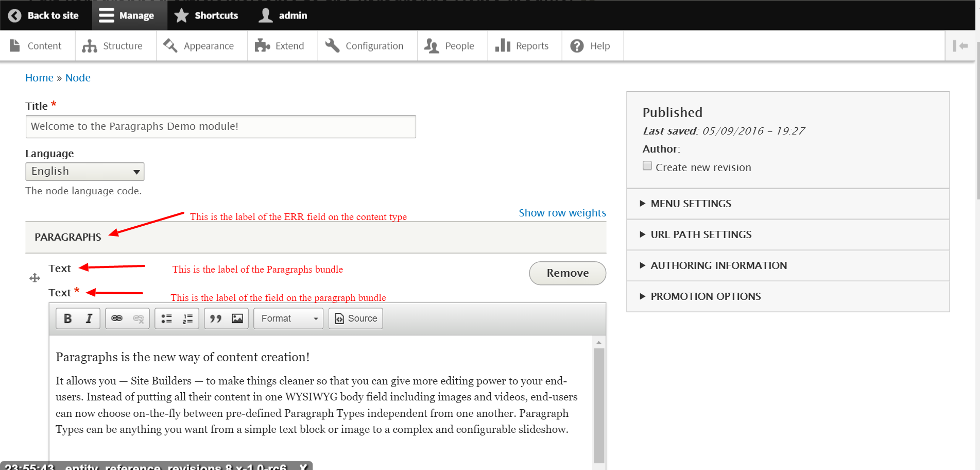Click the editor scrollbar up arrow
Screen dimensions: 980x470
click(x=599, y=343)
